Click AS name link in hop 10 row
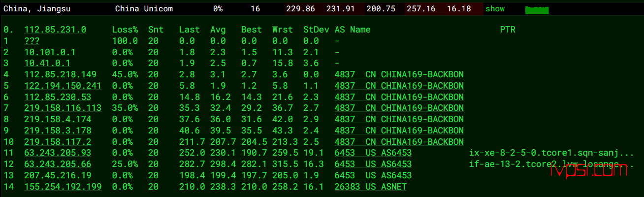 (x=399, y=142)
